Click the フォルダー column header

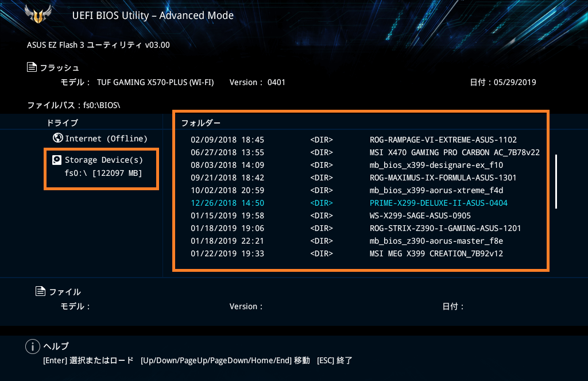click(x=201, y=123)
